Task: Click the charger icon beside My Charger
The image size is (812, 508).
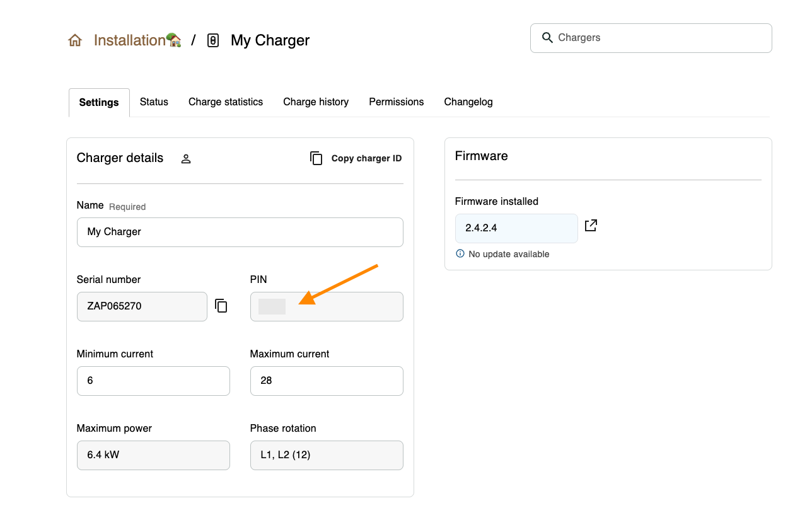Action: tap(213, 41)
